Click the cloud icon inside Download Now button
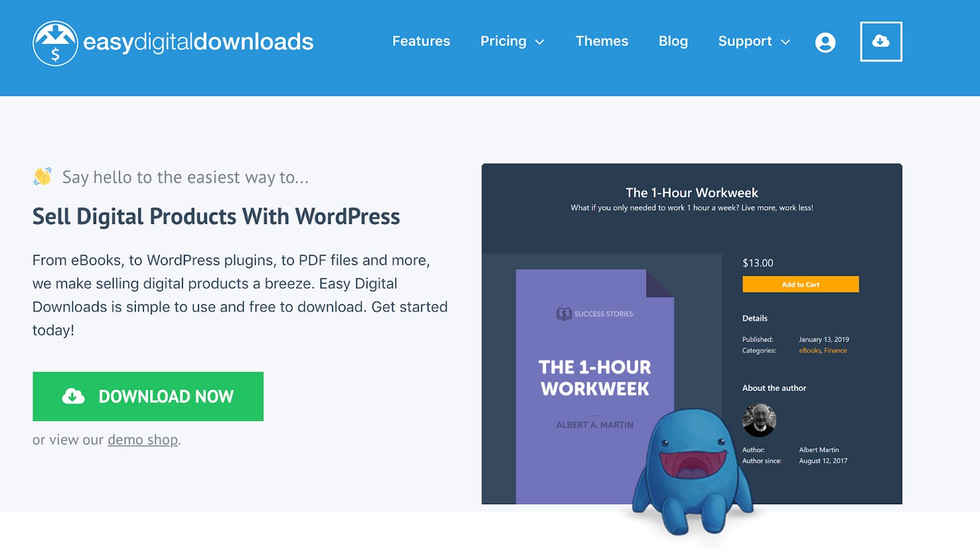980x552 pixels. tap(73, 397)
